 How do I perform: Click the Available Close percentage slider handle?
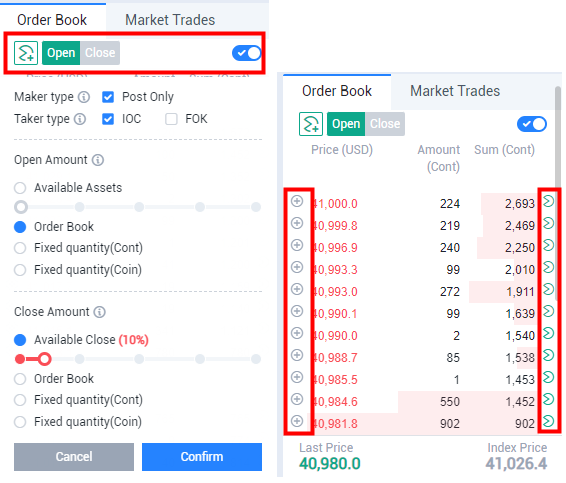point(44,359)
